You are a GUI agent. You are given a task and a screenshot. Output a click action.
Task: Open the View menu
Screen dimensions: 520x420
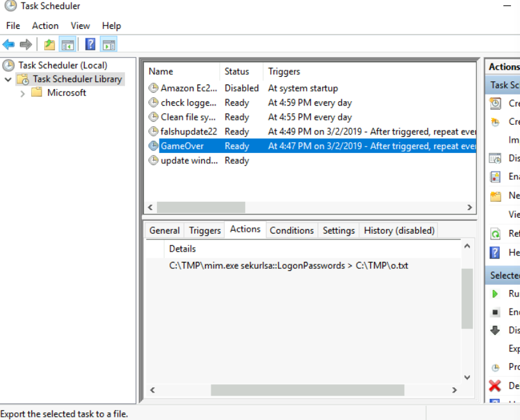(80, 26)
